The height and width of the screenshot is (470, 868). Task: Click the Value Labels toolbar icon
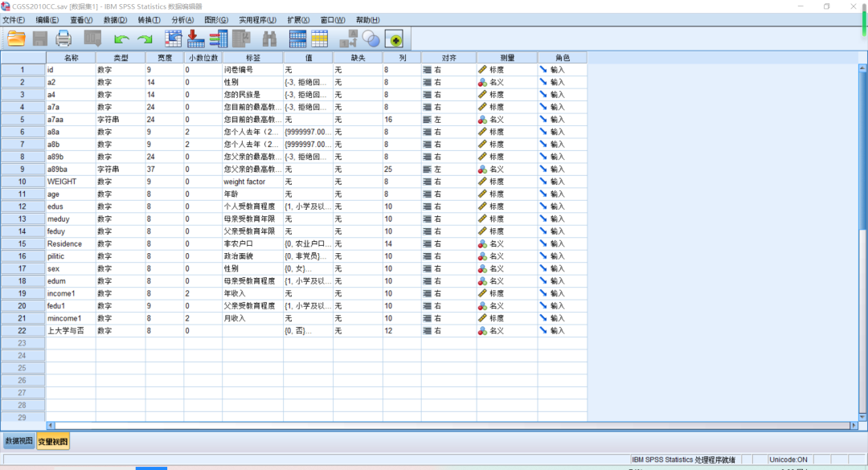(348, 39)
